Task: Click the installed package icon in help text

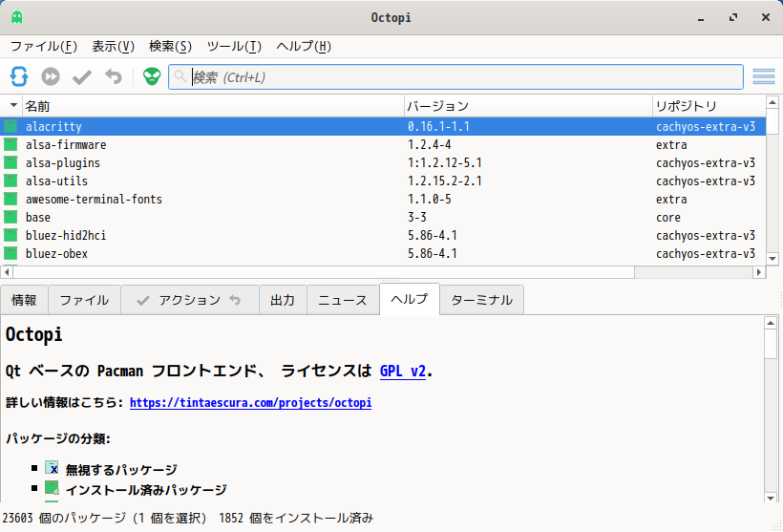Action: coord(52,487)
